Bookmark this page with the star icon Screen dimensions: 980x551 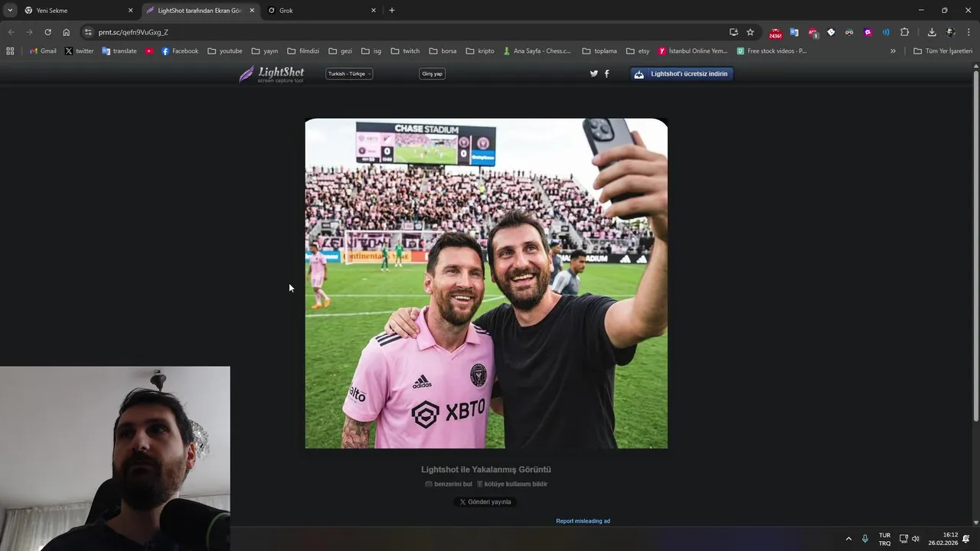click(750, 32)
